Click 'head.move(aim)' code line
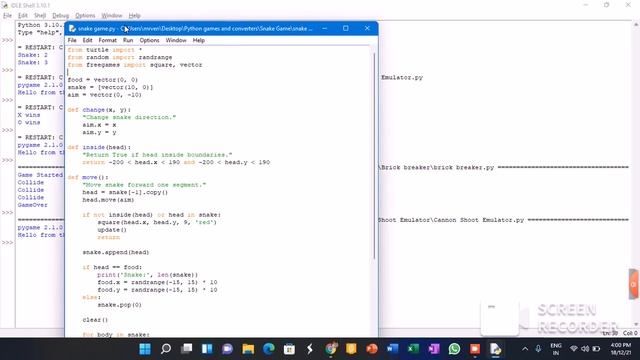 108,200
